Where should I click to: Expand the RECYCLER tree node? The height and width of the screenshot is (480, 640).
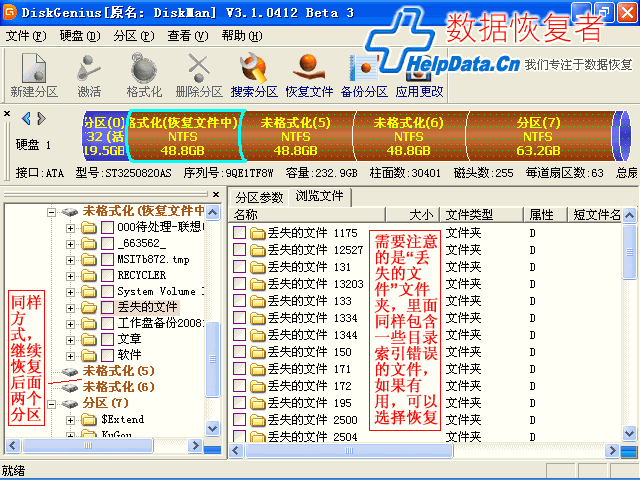coord(70,276)
